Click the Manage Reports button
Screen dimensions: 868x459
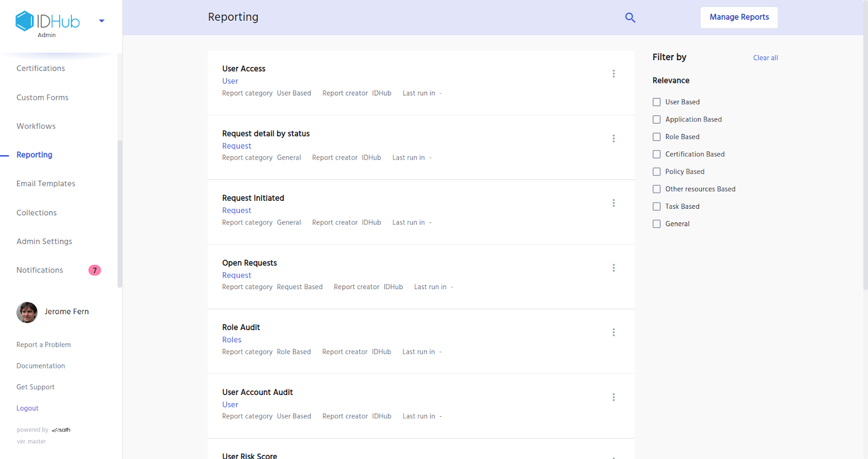coord(739,17)
